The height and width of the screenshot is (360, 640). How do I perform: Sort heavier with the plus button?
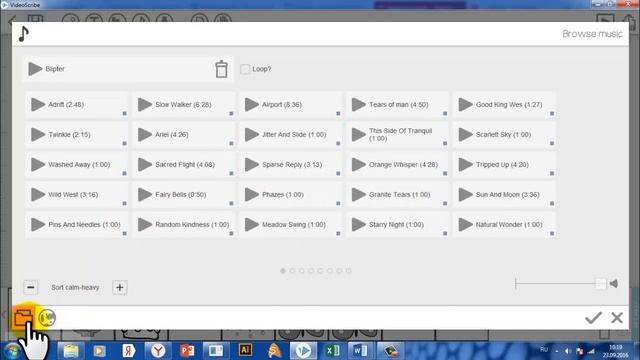pos(120,287)
